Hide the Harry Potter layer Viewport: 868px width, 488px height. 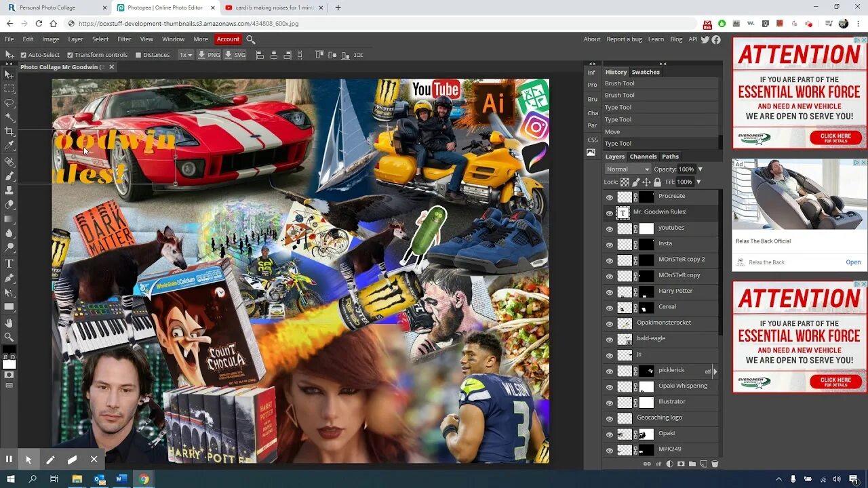609,292
